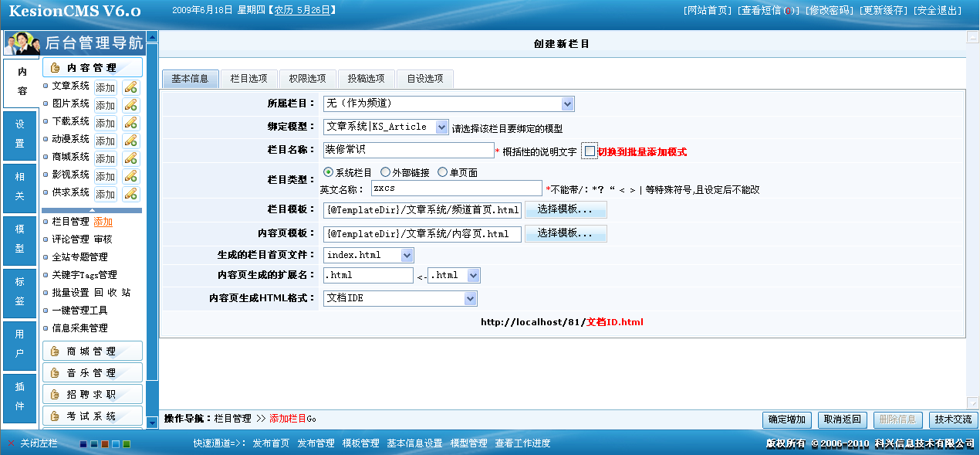Click the hand icon on 音乐管理
Viewport: 980px width, 455px height.
tap(55, 373)
